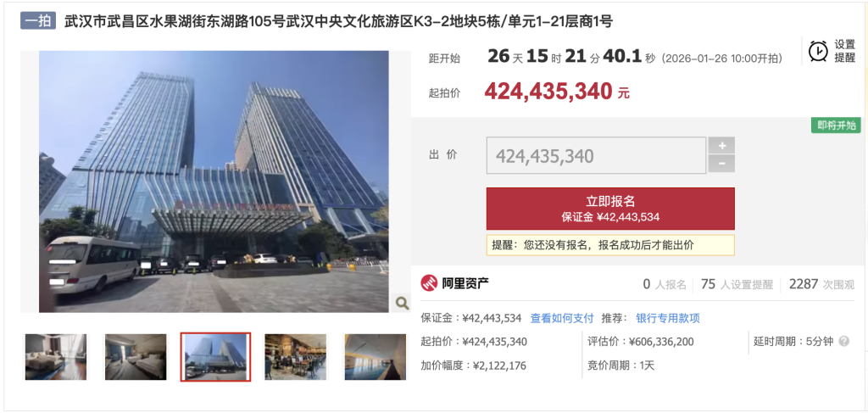The height and width of the screenshot is (413, 868).
Task: Click the 一拍 auction round badge
Action: [38, 21]
